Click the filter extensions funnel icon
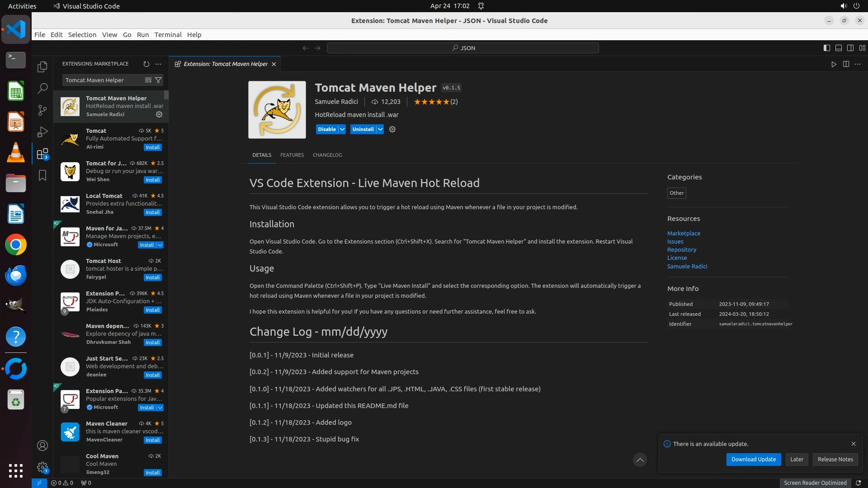The image size is (868, 488). [158, 80]
